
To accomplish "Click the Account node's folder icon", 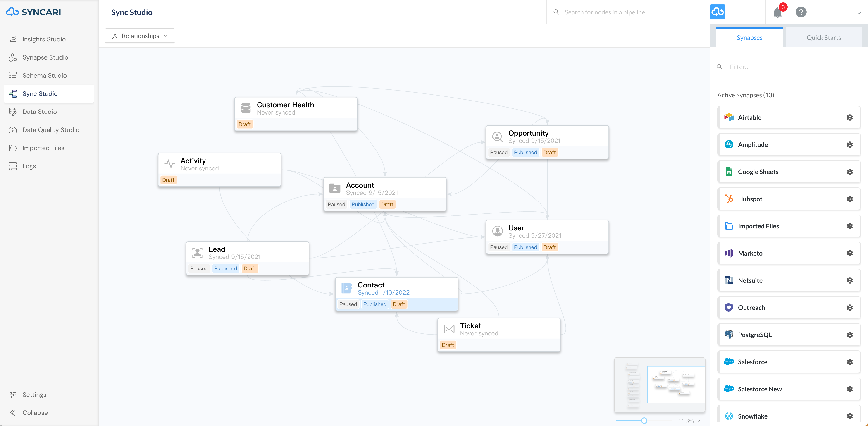I will [335, 188].
